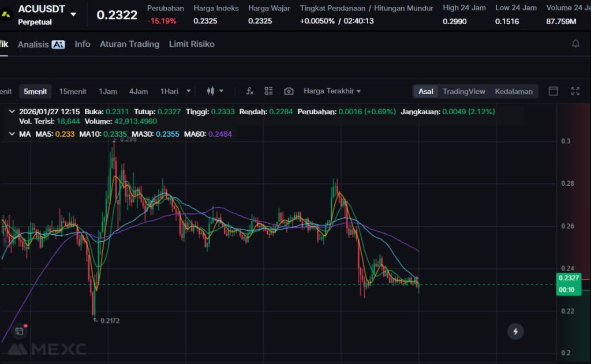Enter fullscreen chart mode

point(575,91)
